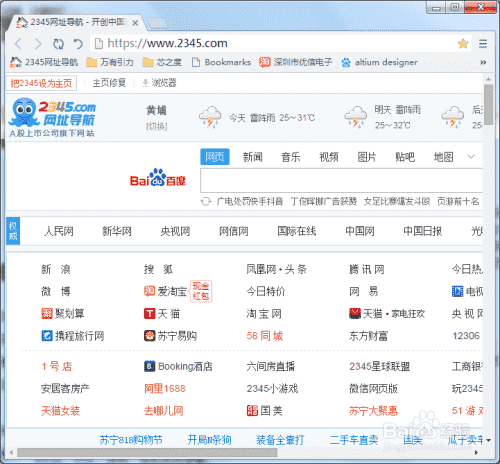Open the 天猫·家电狂欢 link
This screenshot has width=500, height=464.
pos(387,313)
